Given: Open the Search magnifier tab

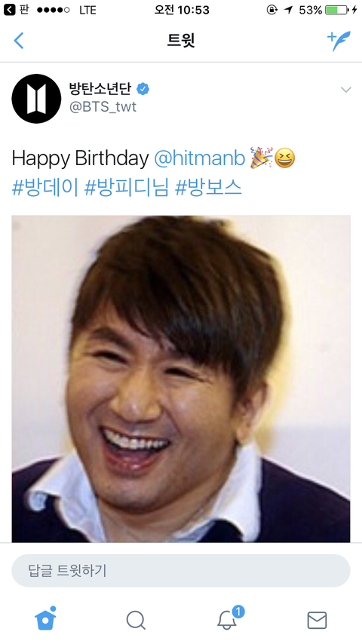Looking at the screenshot, I should [136, 620].
